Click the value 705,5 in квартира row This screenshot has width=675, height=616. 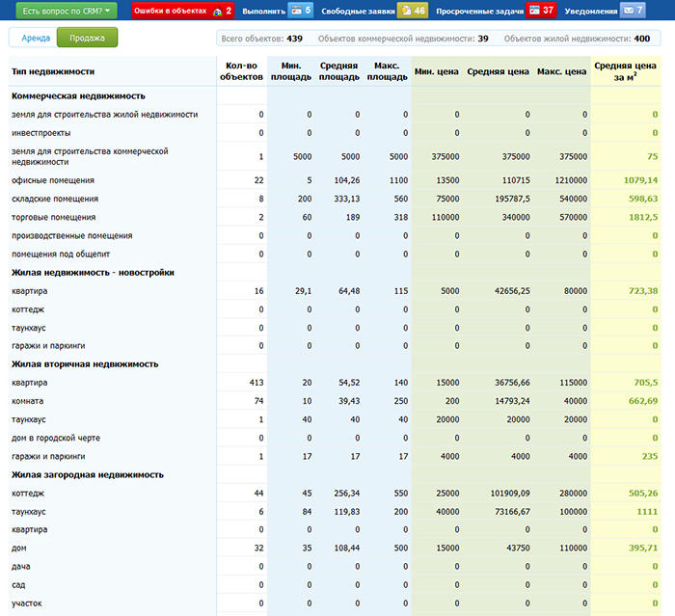tap(646, 383)
